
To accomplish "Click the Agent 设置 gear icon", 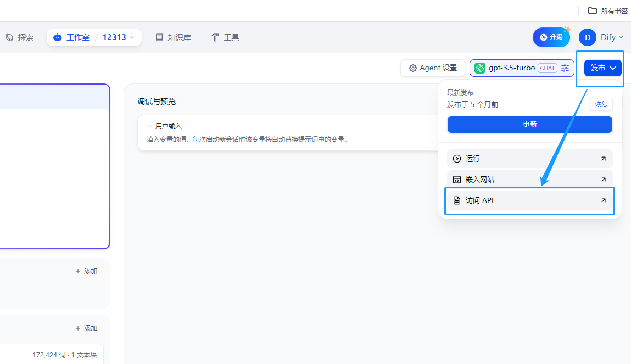I will 413,68.
